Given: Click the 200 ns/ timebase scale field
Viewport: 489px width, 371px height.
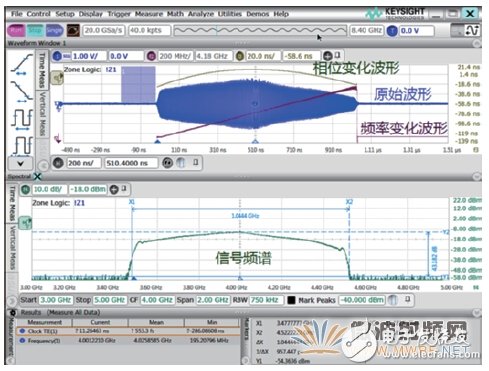Looking at the screenshot, I should pyautogui.click(x=84, y=163).
